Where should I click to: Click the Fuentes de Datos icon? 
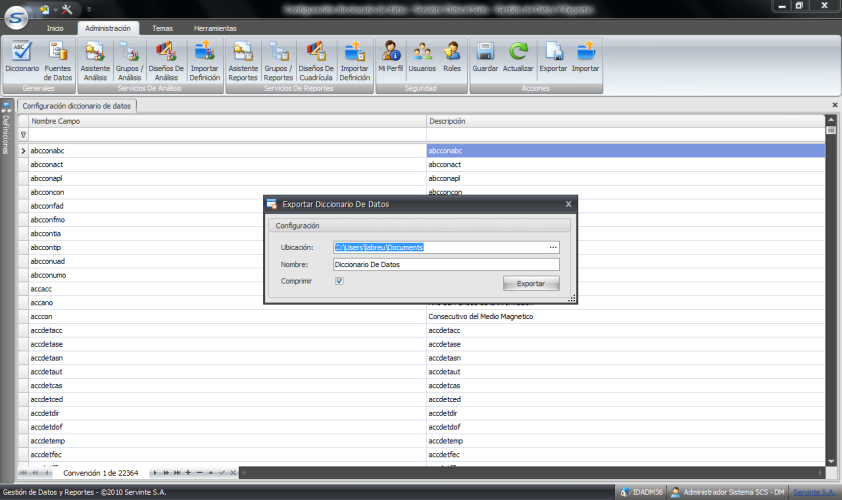(x=58, y=58)
